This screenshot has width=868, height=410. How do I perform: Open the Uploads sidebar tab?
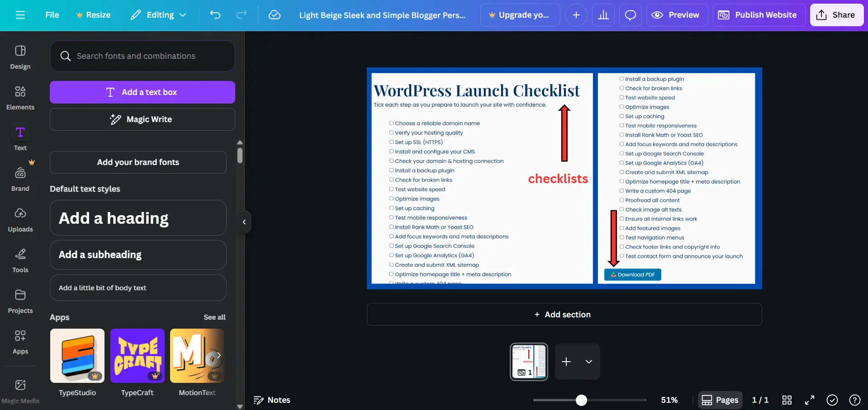pos(20,220)
